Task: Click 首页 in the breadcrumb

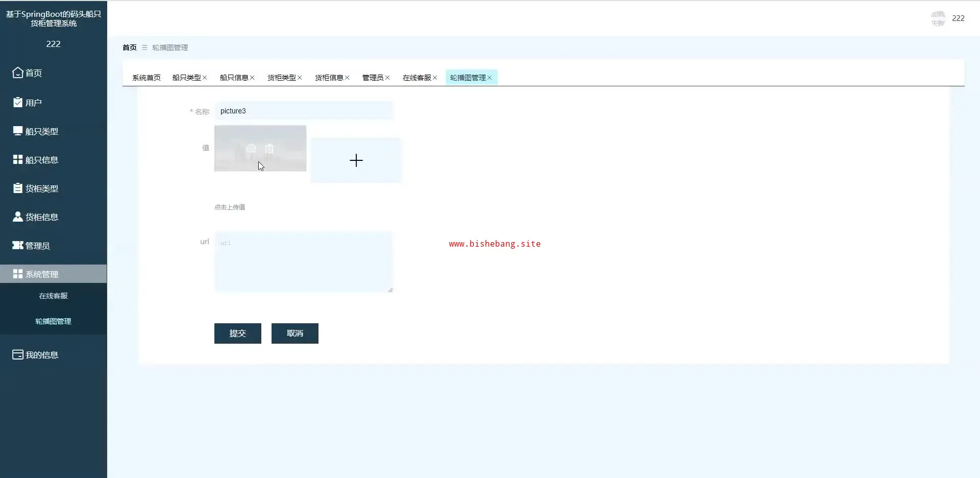Action: [130, 47]
